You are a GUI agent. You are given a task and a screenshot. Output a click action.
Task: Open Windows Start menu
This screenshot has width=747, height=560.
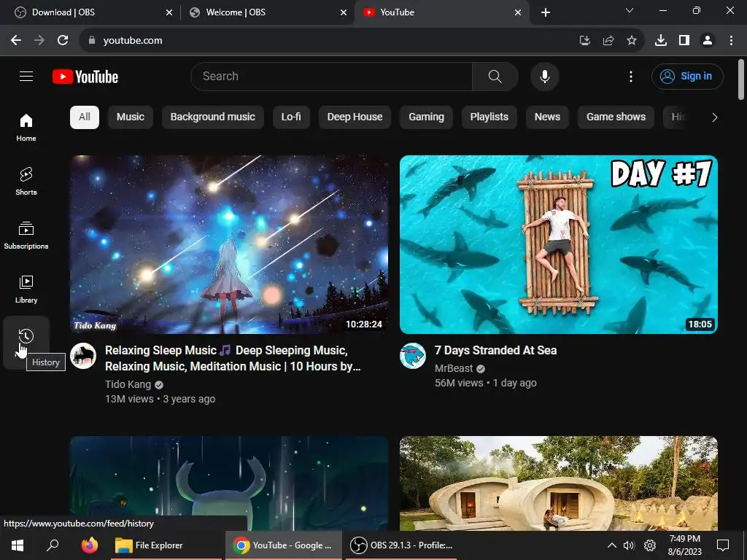18,545
